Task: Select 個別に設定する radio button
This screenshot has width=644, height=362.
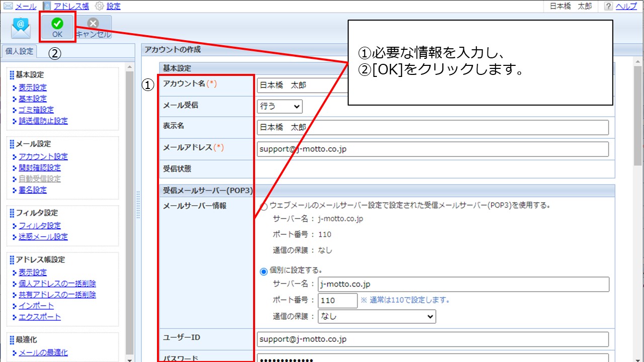Action: [264, 271]
